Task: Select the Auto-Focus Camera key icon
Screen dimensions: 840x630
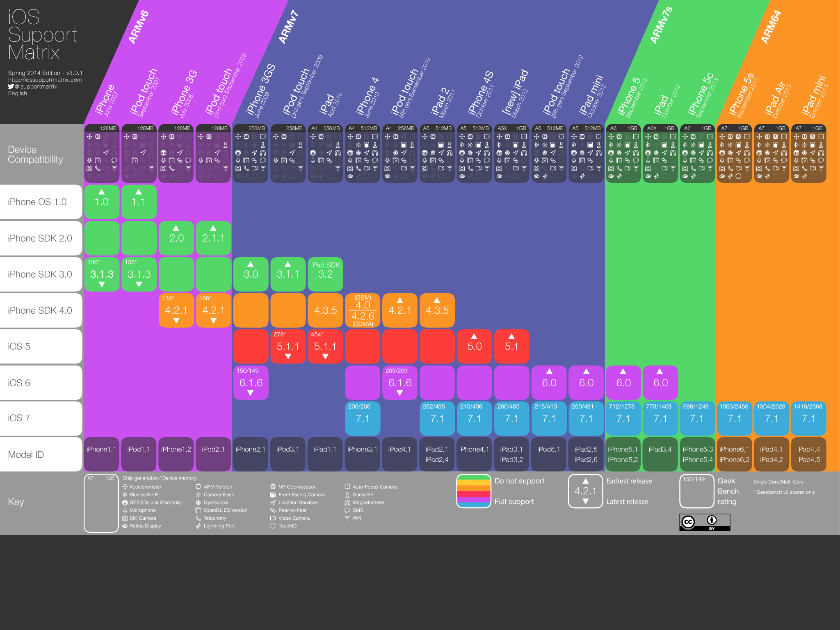Action: click(347, 486)
